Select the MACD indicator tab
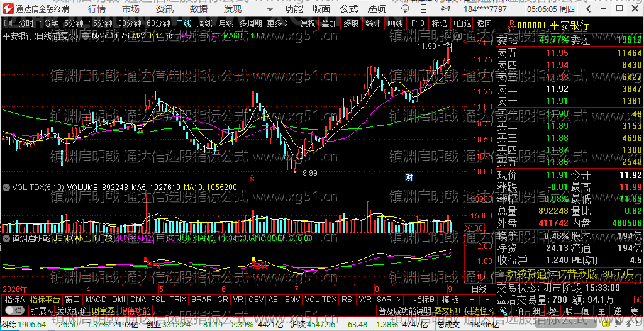 point(96,300)
